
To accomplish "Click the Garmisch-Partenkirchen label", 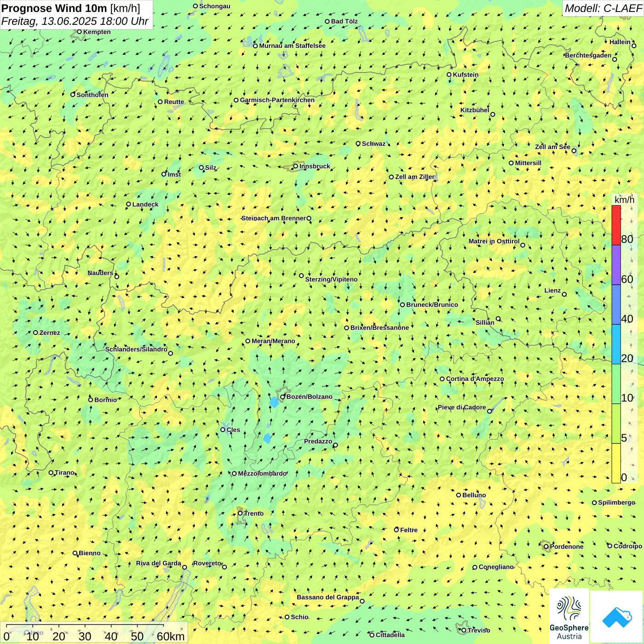I will (277, 100).
